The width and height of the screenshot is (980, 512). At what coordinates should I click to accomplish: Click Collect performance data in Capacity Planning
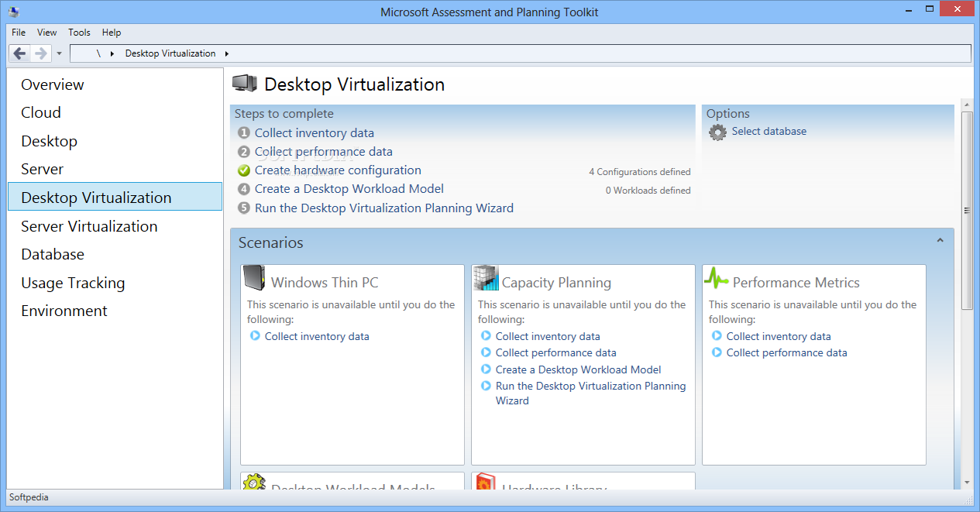pos(556,352)
